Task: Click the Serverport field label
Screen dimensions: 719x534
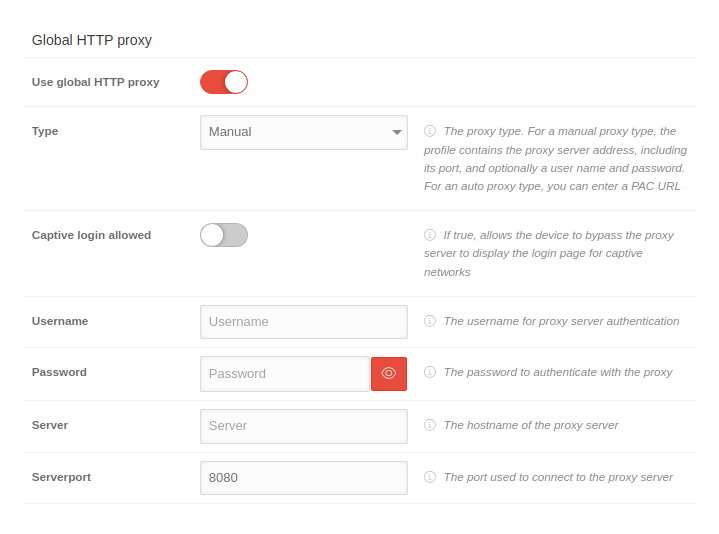Action: [x=62, y=477]
